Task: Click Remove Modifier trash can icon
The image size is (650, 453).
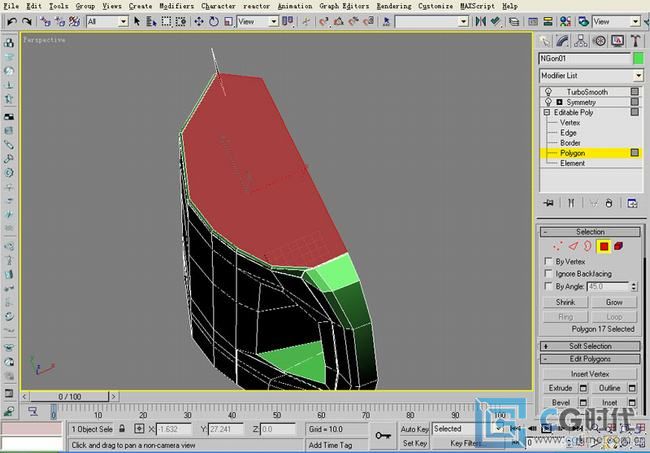Action: click(609, 203)
